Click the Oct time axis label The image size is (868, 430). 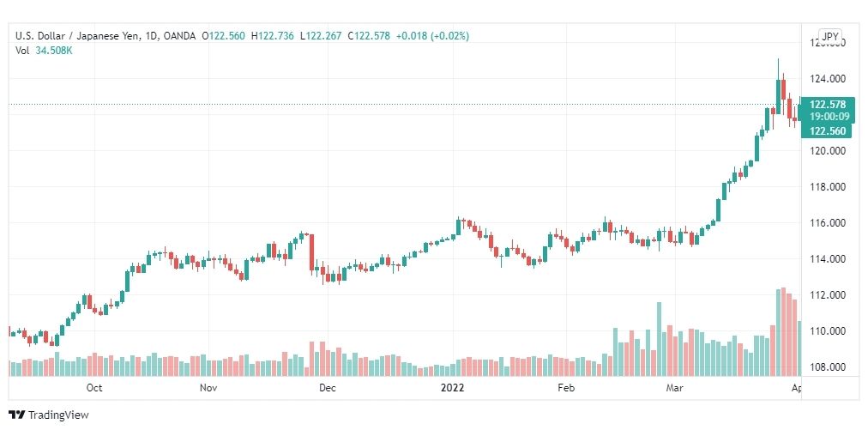[94, 387]
